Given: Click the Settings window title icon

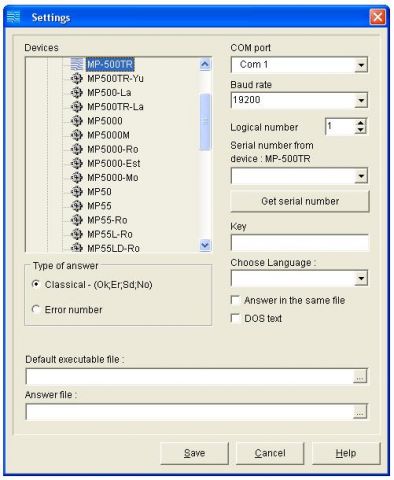Looking at the screenshot, I should tap(14, 17).
